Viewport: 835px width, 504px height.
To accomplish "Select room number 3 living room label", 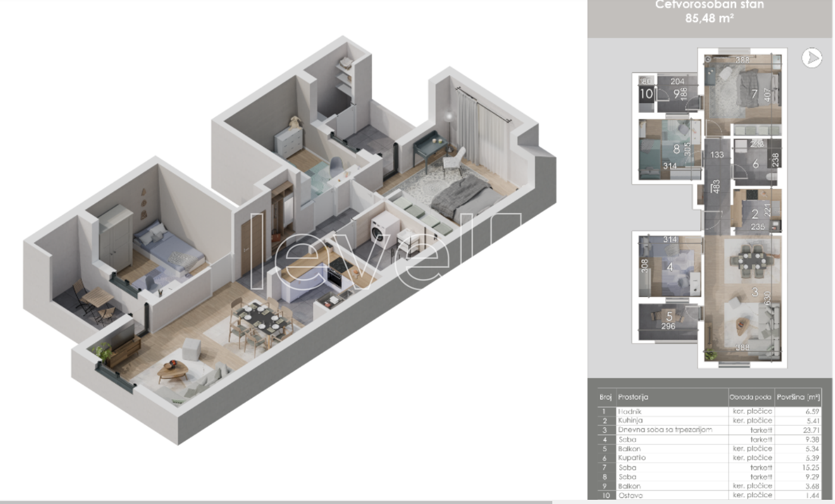I will click(x=754, y=292).
